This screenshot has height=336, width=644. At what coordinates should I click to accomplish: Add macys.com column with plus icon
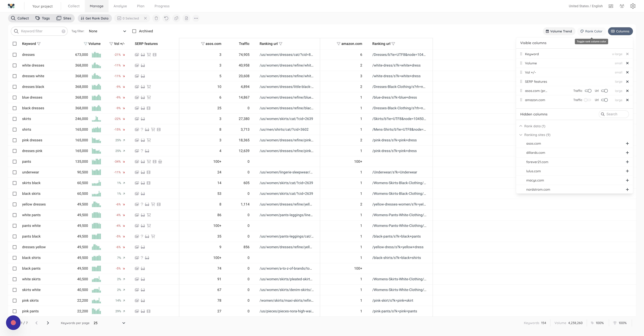(x=627, y=180)
